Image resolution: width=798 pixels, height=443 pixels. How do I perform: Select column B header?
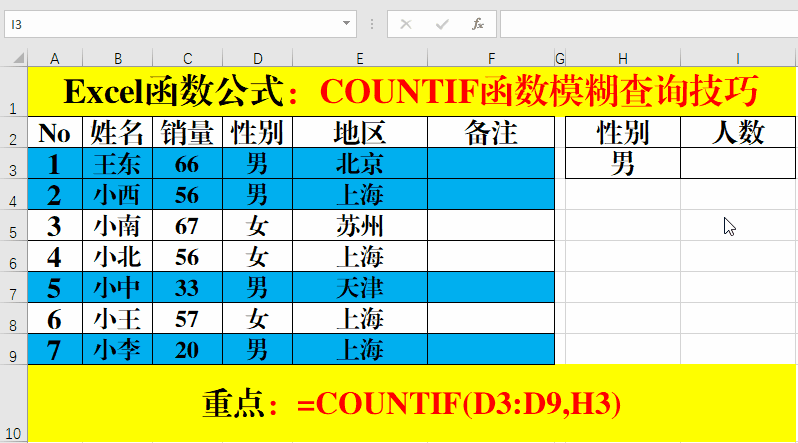coord(118,59)
